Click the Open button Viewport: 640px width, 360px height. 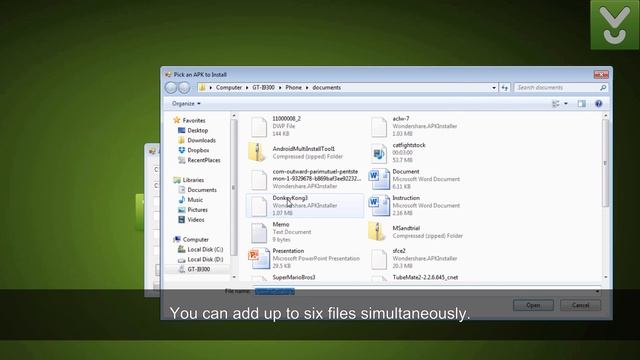(533, 305)
